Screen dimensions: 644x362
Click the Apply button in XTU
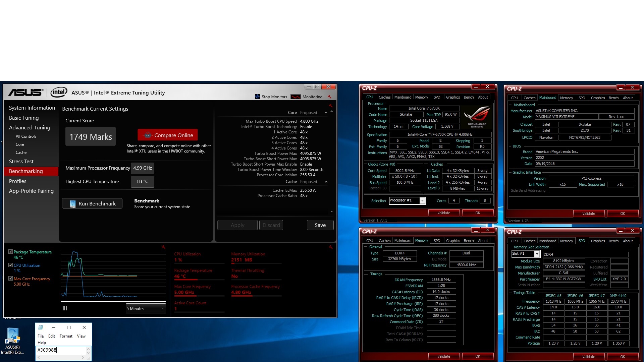point(237,225)
